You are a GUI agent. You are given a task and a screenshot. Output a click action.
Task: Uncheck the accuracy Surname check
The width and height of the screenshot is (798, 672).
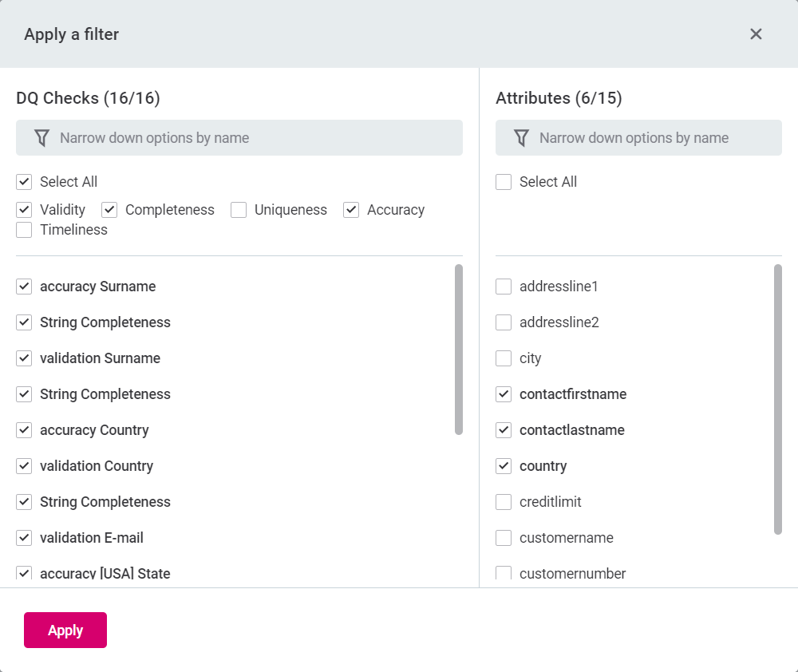(x=24, y=287)
